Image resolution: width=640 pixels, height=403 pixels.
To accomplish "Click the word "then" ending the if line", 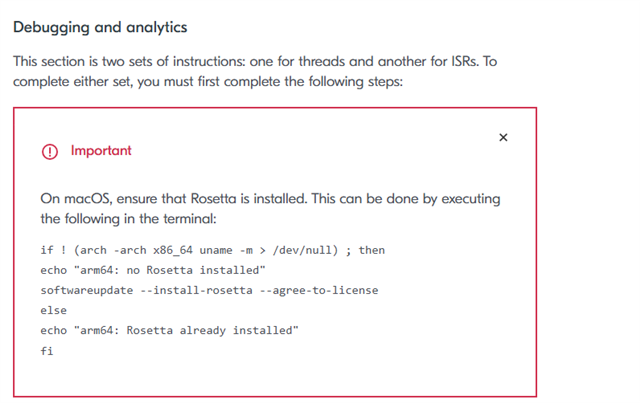I will click(371, 250).
